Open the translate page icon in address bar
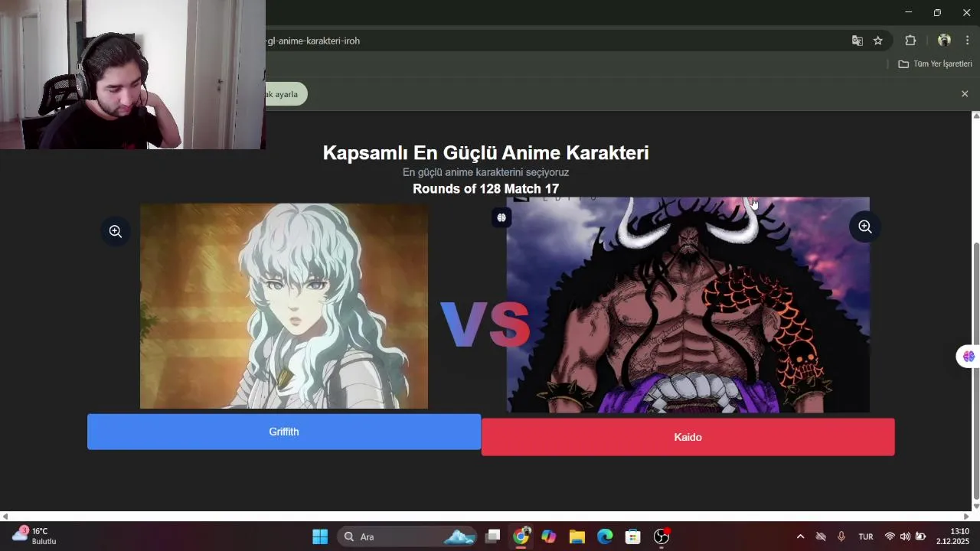The width and height of the screenshot is (980, 551). point(857,41)
